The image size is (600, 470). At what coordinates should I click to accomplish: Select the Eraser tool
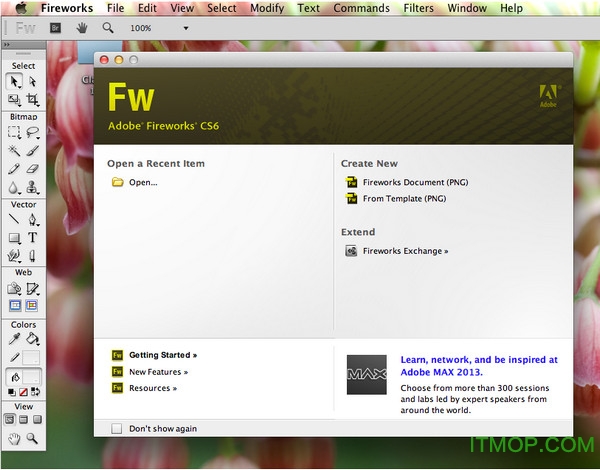[x=33, y=168]
